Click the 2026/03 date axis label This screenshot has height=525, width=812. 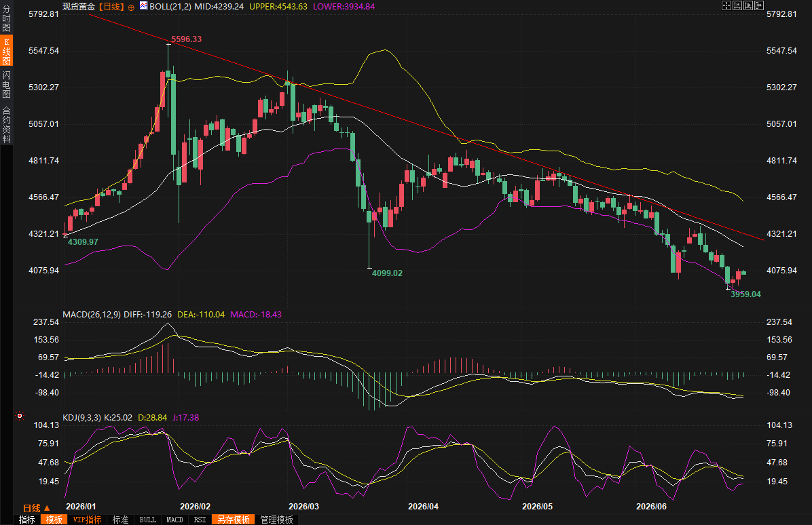304,507
